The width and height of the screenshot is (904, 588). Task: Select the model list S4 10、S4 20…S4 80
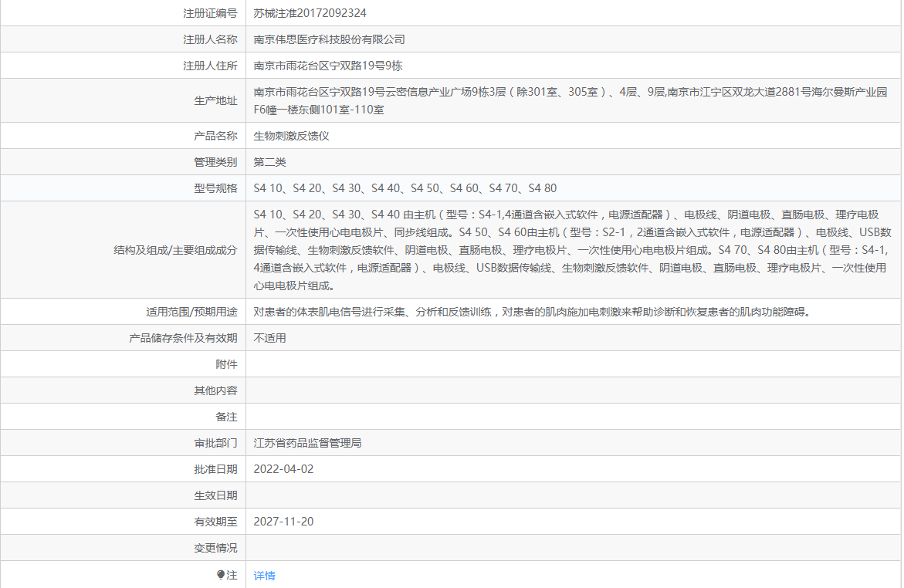(x=405, y=188)
